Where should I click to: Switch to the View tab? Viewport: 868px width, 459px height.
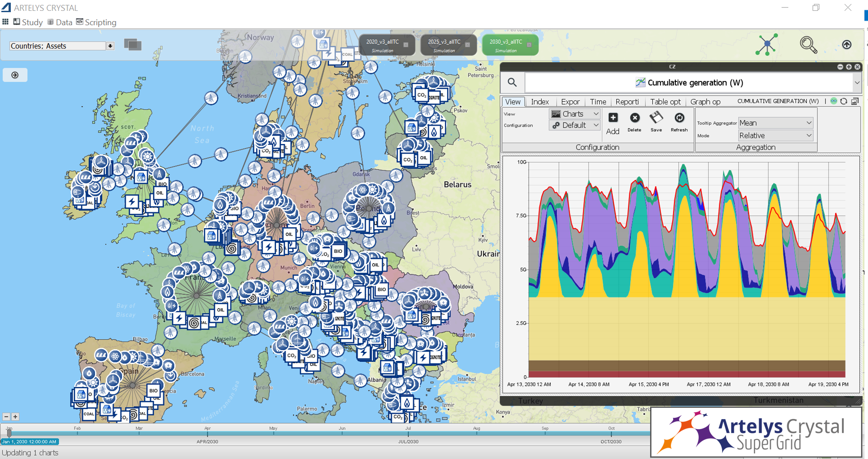coord(513,102)
